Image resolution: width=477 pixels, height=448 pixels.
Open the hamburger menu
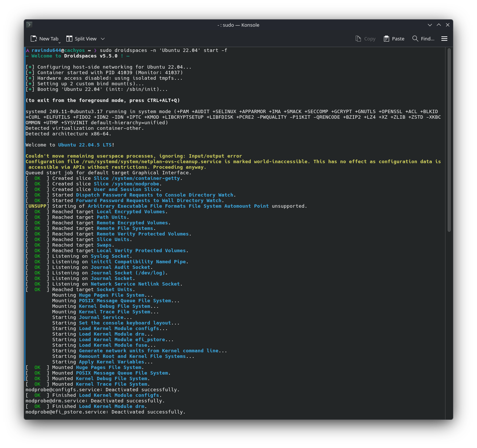coord(444,39)
